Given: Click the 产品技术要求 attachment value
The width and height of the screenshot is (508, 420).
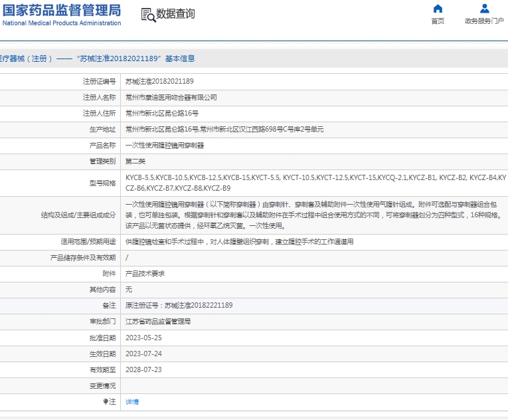Looking at the screenshot, I should pos(145,273).
